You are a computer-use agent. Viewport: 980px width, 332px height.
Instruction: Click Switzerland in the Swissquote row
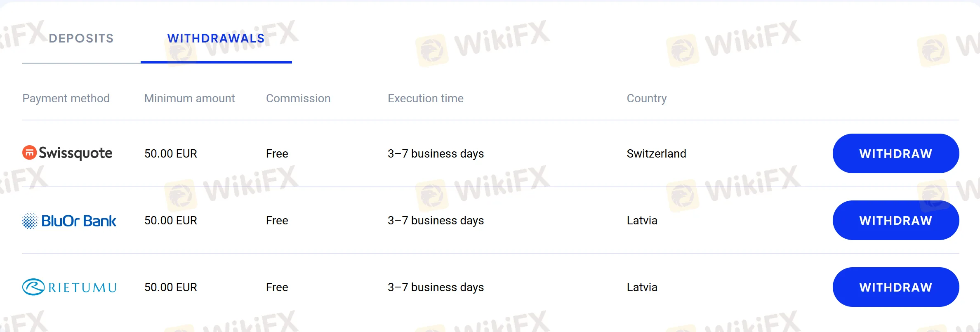click(657, 153)
